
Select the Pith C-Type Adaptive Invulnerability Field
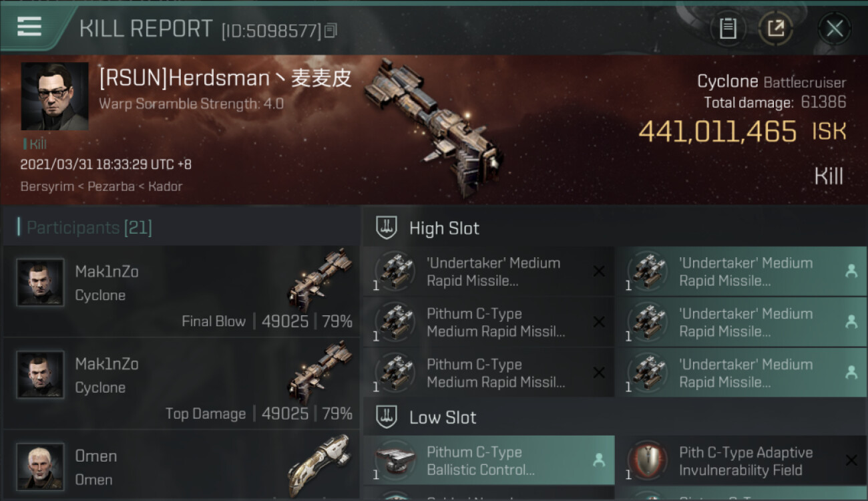741,460
